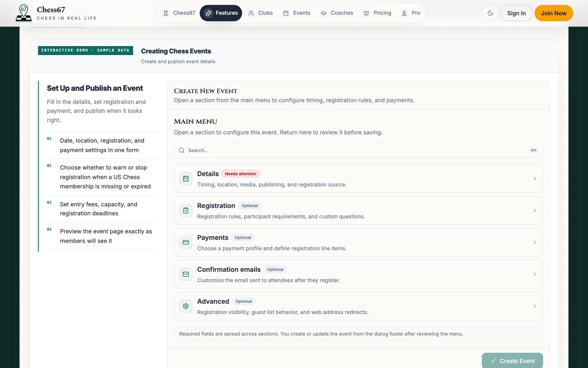Click the Create Event button
The height and width of the screenshot is (368, 588).
(x=512, y=361)
